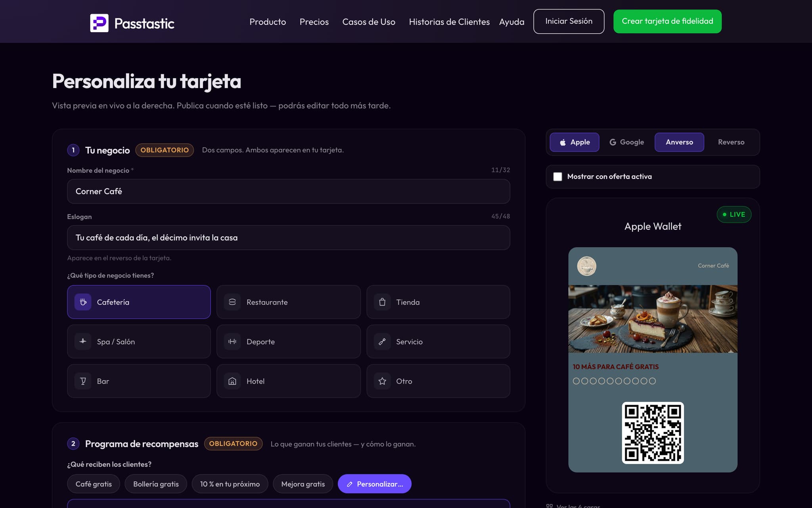Image resolution: width=812 pixels, height=508 pixels.
Task: Select the Servicio wrench icon
Action: (382, 341)
